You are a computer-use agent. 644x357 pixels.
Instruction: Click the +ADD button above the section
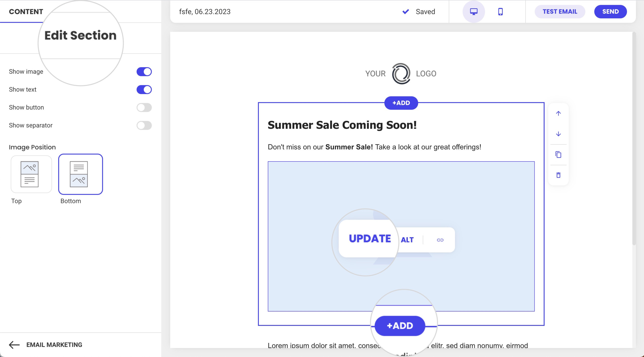(401, 103)
